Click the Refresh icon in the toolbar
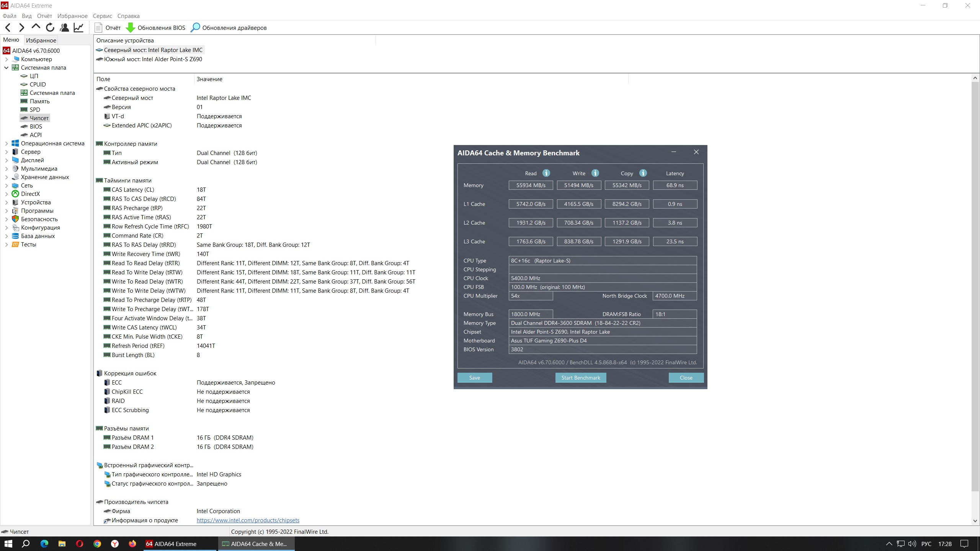Screen dimensions: 980x551 point(50,28)
